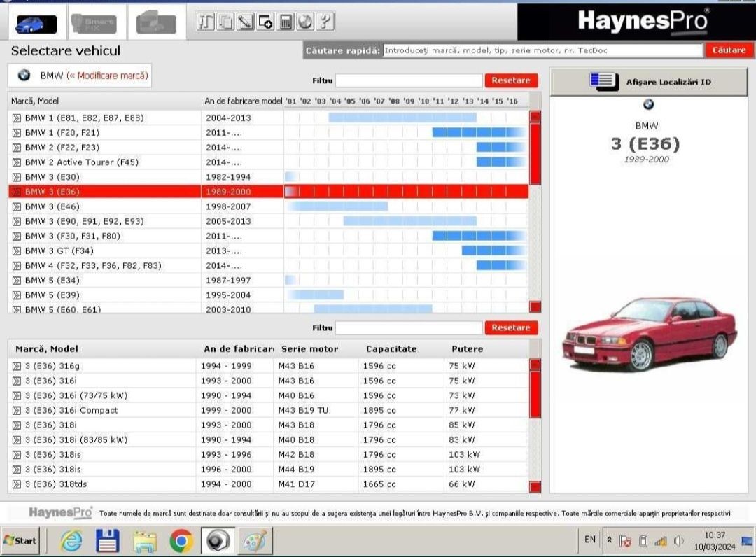756x557 pixels.
Task: Select BMW 5 (E34) model
Action: pos(269,281)
